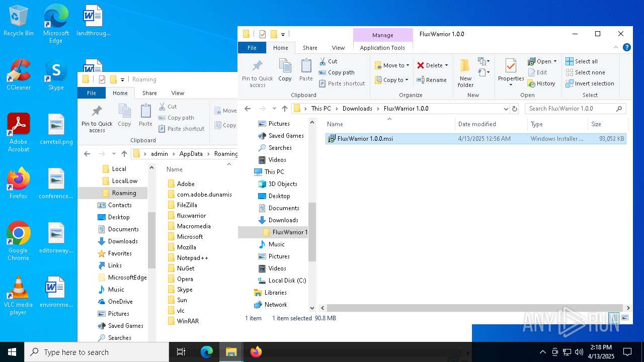Screen dimensions: 644x362
Task: Select the FluxWarrior 1.0.0.msi file
Action: 475,139
